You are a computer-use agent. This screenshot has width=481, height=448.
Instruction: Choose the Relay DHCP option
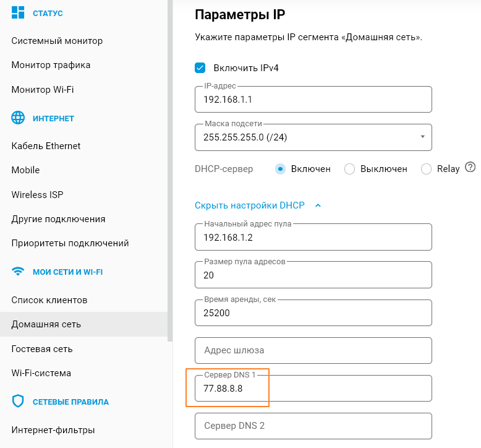426,169
